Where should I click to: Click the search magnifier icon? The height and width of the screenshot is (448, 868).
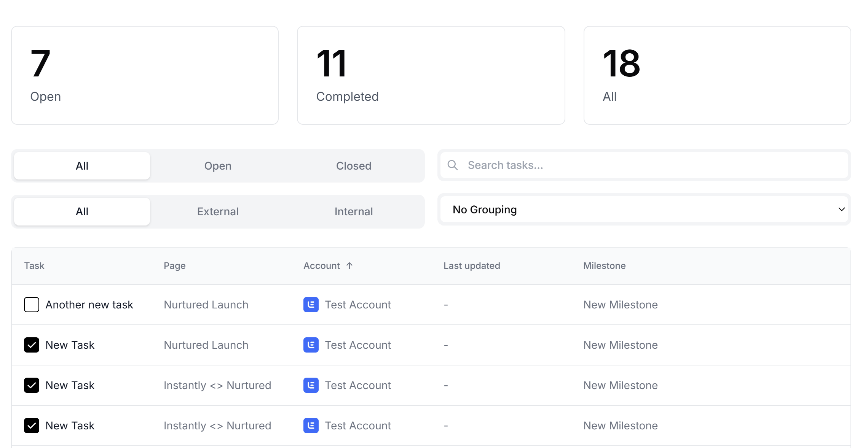click(x=452, y=165)
